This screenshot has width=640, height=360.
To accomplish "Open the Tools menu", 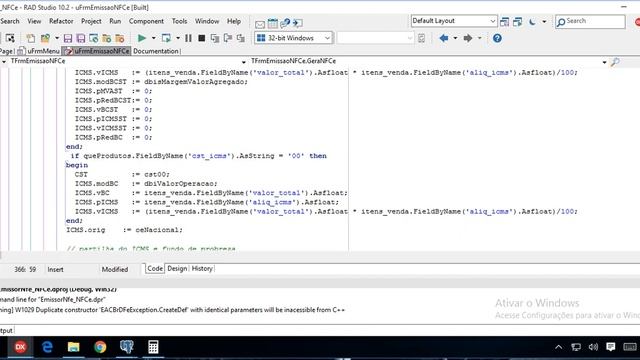I will [x=179, y=21].
